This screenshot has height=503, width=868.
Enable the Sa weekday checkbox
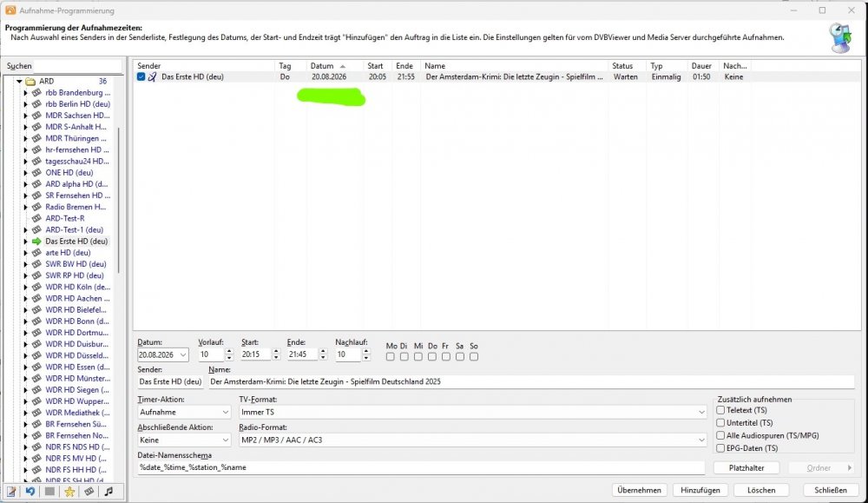click(x=460, y=357)
